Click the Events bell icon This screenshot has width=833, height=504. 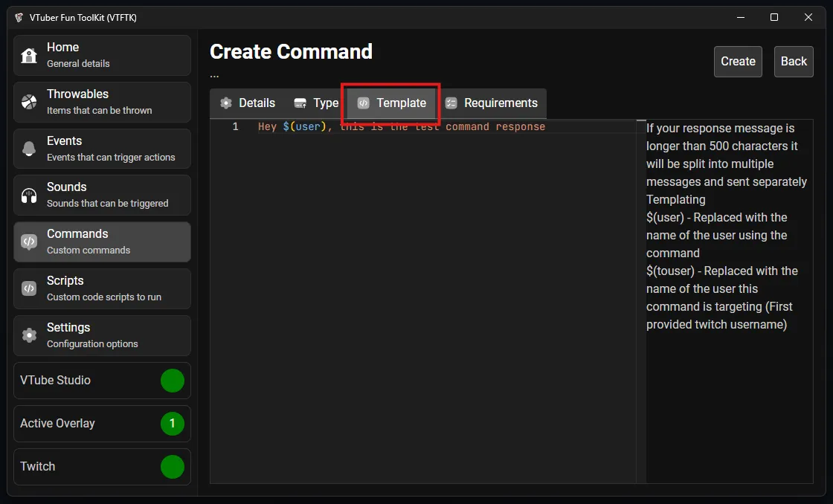tap(29, 149)
